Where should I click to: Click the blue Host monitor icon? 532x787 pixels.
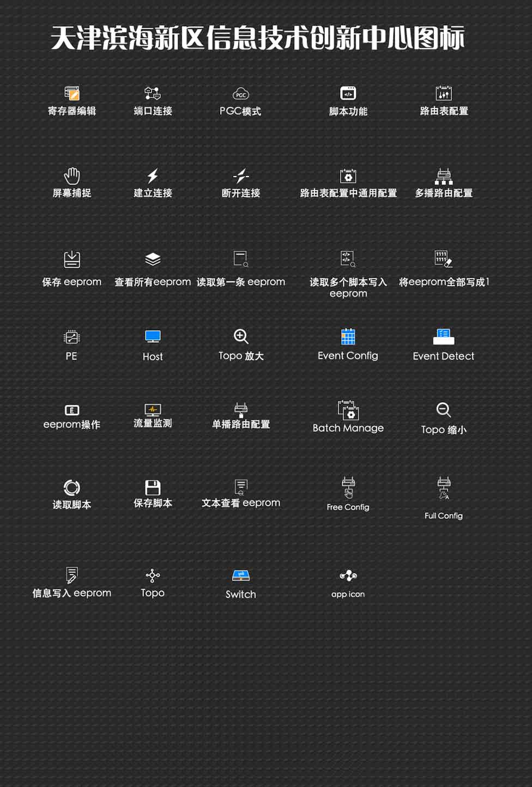pyautogui.click(x=153, y=337)
